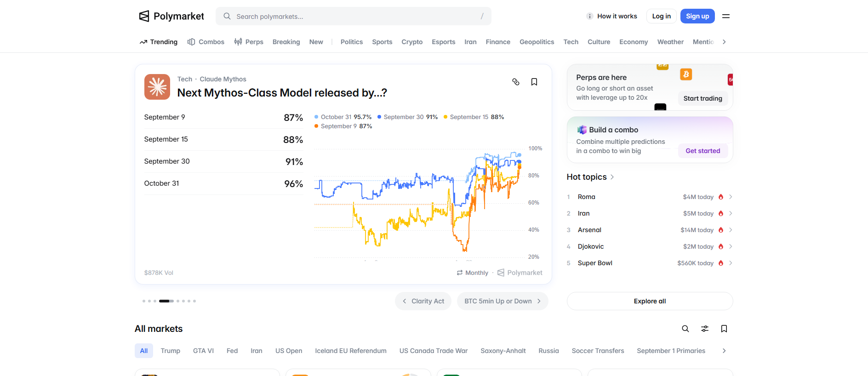
Task: Expand Hot topics with its chevron
Action: coord(612,177)
